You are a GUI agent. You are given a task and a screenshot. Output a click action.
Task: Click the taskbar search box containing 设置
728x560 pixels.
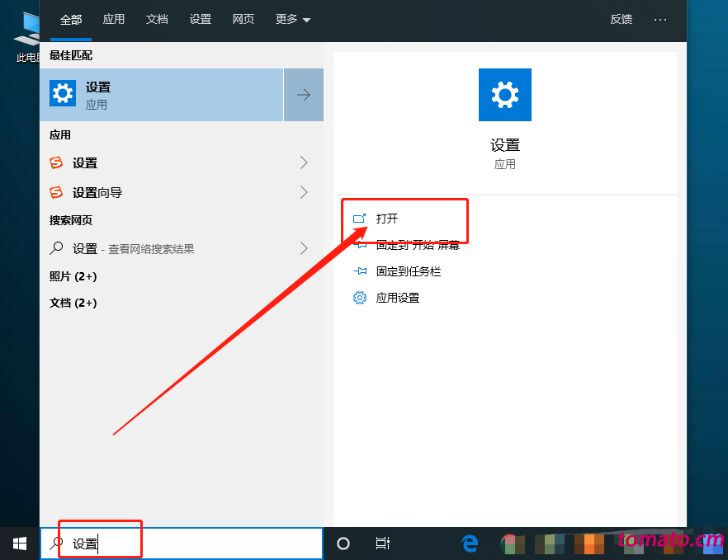click(182, 544)
